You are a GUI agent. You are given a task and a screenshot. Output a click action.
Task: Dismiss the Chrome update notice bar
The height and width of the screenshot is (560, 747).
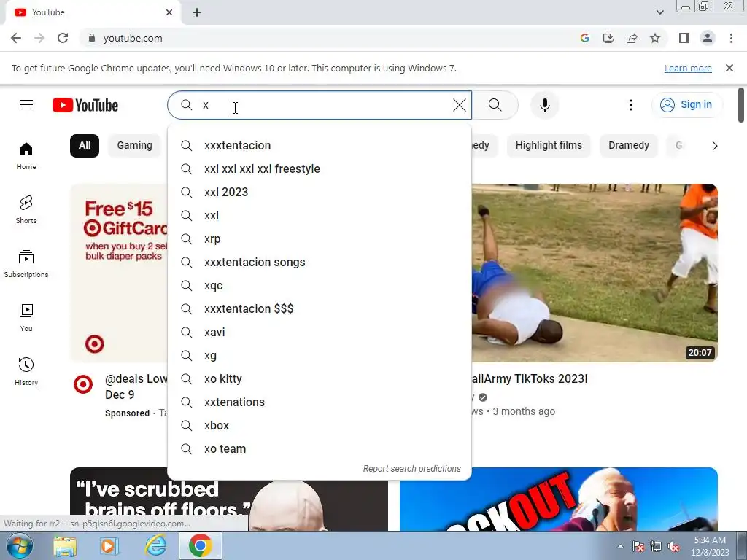click(729, 68)
